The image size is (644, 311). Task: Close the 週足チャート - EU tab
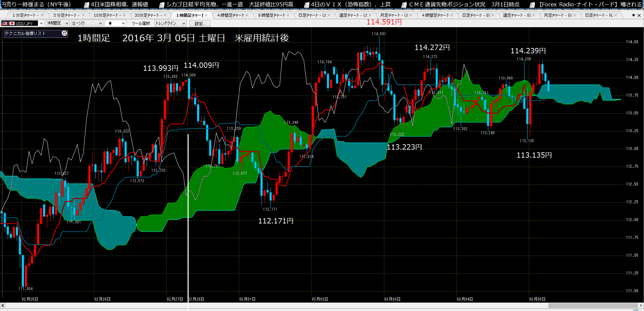534,15
